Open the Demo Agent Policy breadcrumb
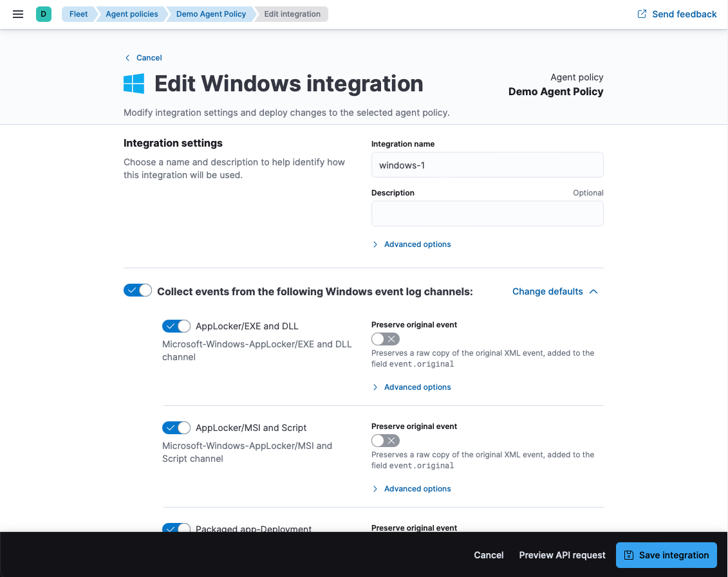Screen dimensions: 728x577 pos(211,14)
